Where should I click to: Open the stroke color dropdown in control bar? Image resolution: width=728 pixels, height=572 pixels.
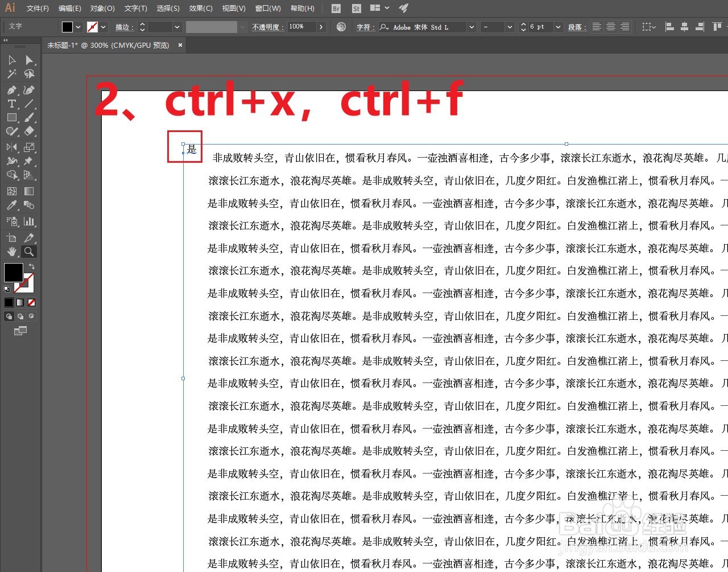[x=104, y=27]
